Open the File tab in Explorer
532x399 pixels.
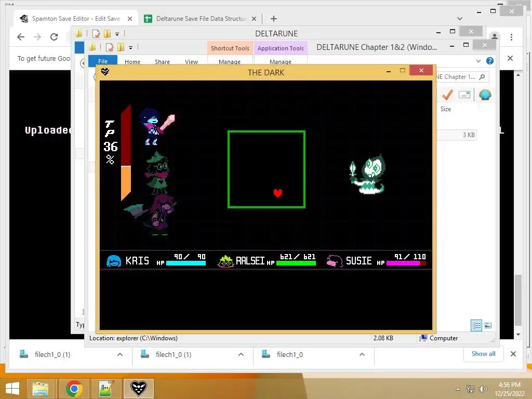click(103, 61)
